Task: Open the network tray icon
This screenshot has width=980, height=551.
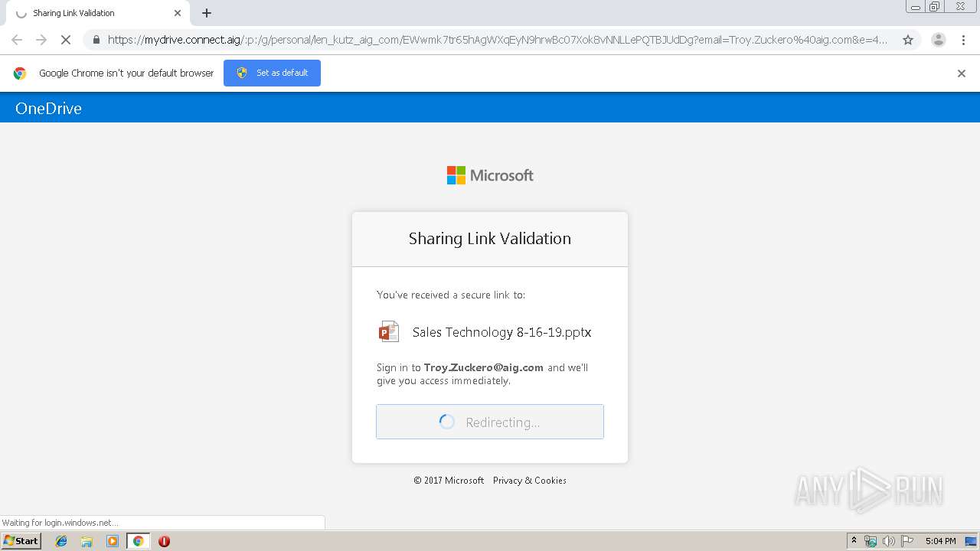Action: click(x=871, y=541)
